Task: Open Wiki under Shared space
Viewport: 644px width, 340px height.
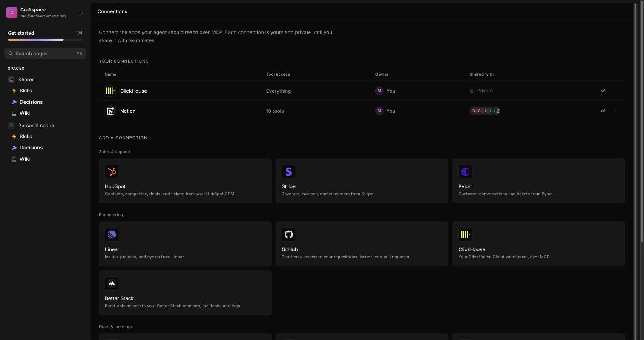Action: pyautogui.click(x=25, y=113)
